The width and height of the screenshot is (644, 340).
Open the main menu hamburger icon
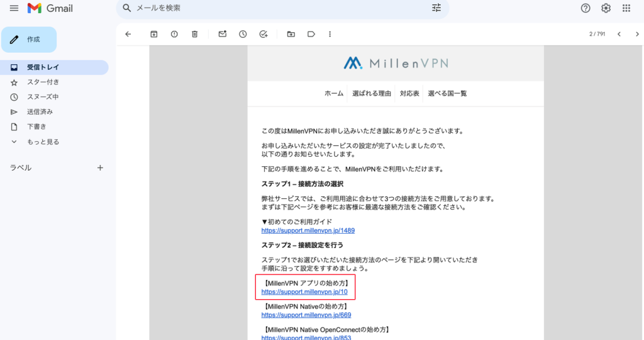[14, 8]
